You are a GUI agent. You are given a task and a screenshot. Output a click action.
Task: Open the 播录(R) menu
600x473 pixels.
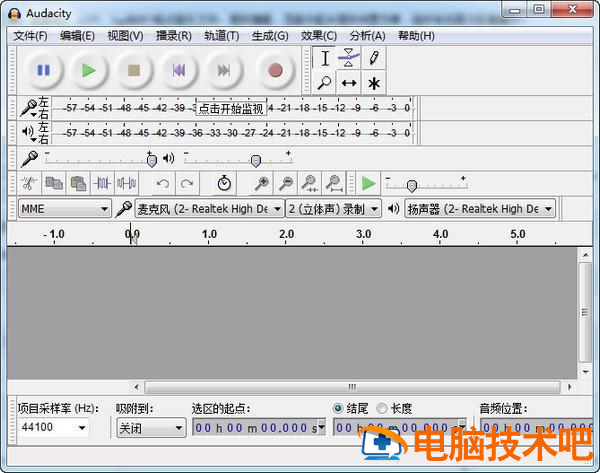click(173, 36)
